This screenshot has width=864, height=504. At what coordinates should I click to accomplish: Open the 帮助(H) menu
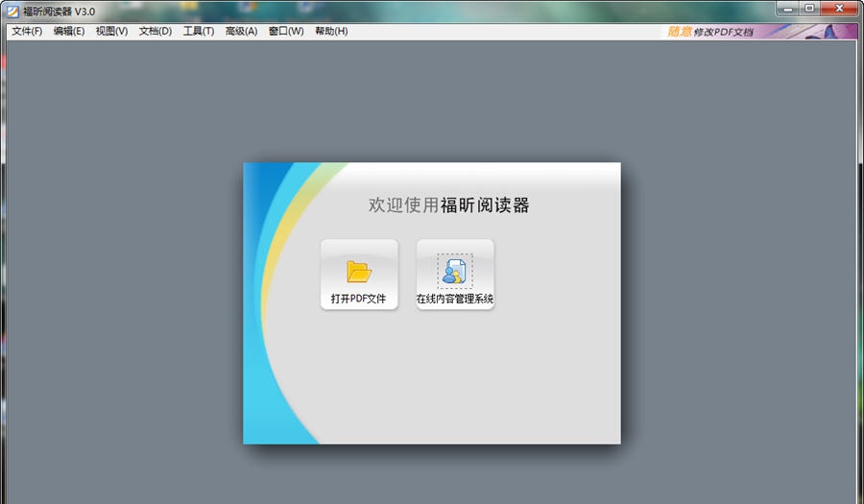pos(331,32)
